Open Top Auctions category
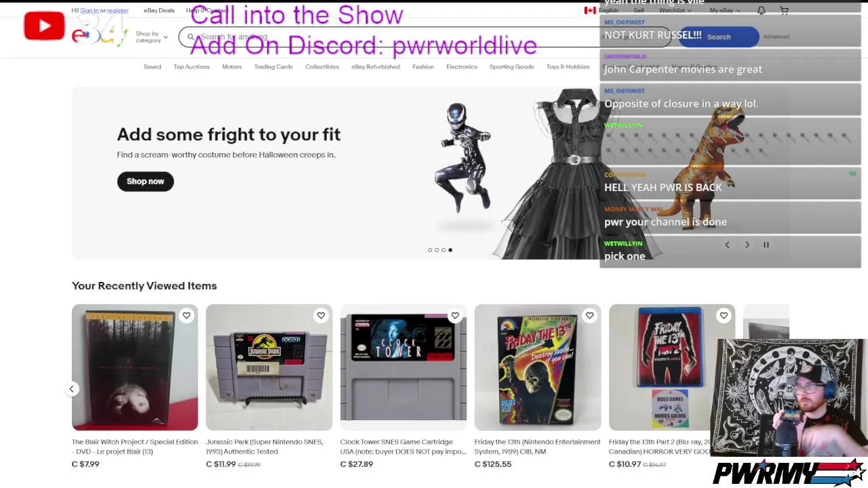 tap(191, 66)
